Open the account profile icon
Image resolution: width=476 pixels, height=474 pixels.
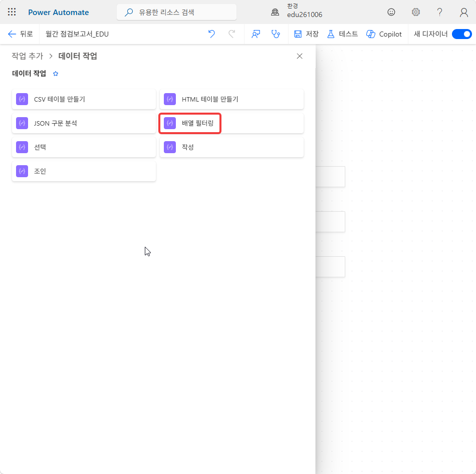(464, 12)
